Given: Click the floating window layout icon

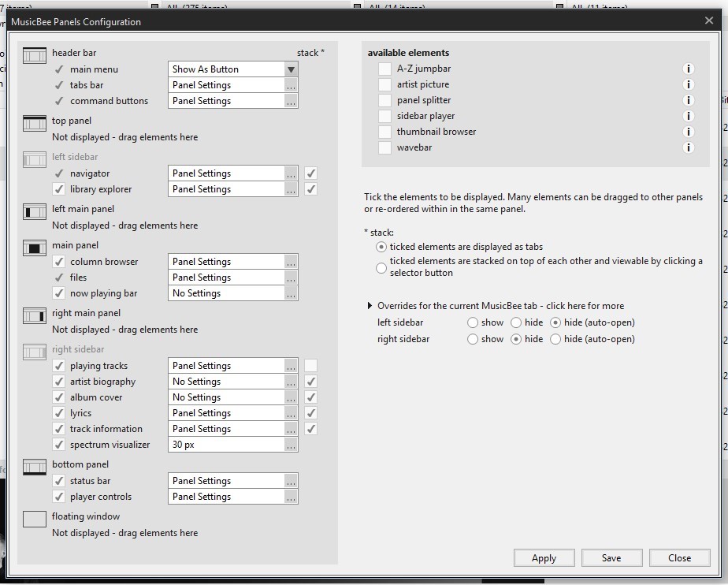Looking at the screenshot, I should point(35,519).
